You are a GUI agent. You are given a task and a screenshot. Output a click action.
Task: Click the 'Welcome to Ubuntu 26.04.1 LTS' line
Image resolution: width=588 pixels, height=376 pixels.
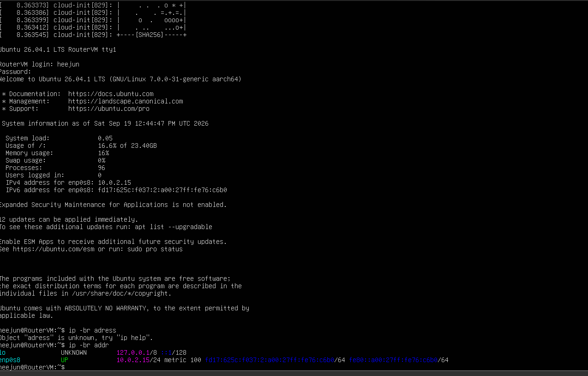coord(120,79)
